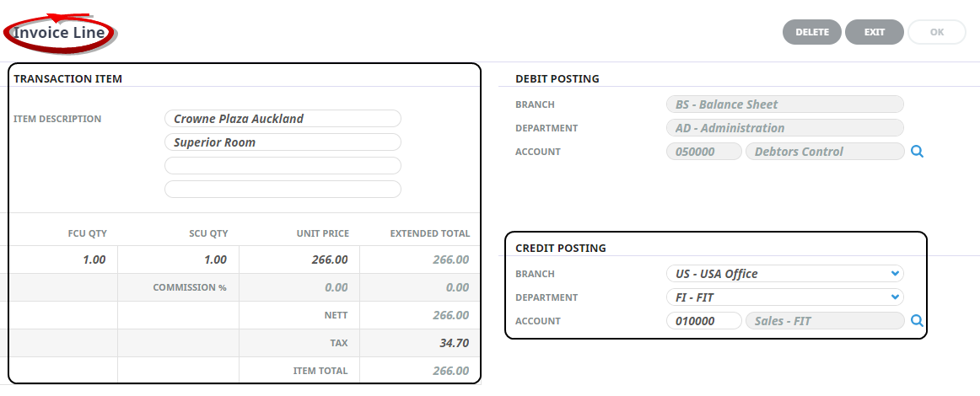
Task: Edit the Unit Price 266.00 cell
Action: [299, 260]
